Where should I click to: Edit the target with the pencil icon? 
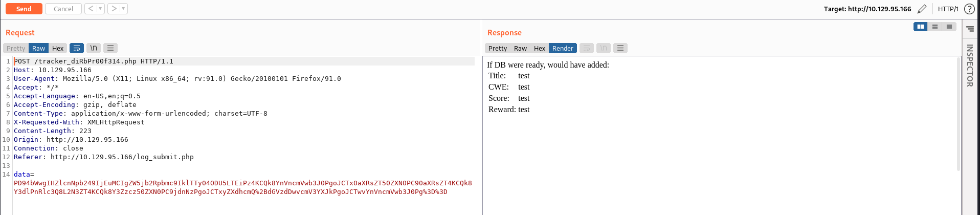click(x=922, y=9)
